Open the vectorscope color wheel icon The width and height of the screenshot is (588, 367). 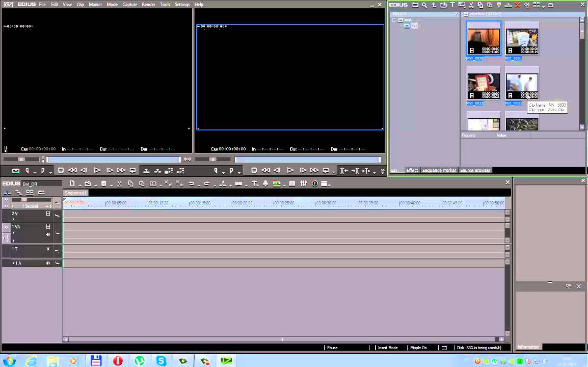pos(314,183)
